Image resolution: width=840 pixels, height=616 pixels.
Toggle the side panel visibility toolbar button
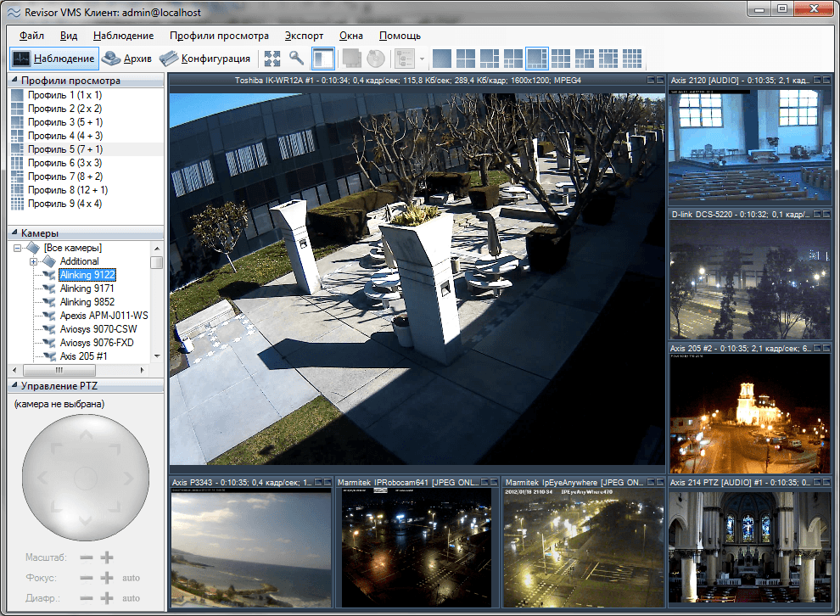[322, 59]
